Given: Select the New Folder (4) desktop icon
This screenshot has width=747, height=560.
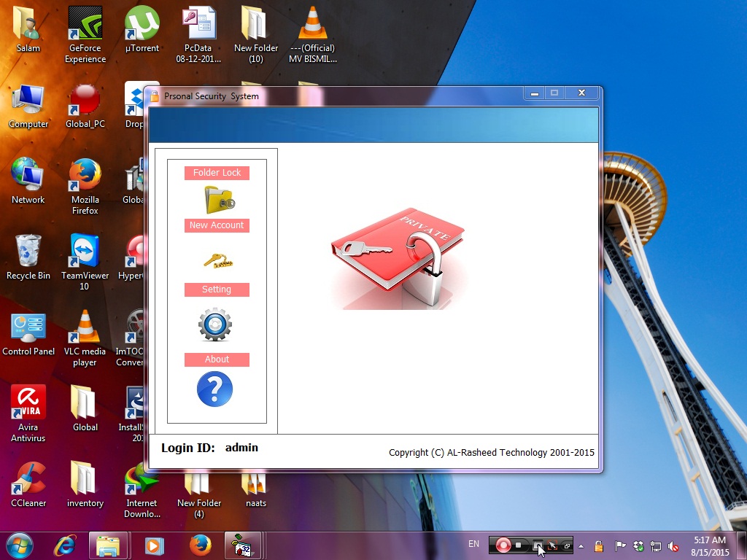Looking at the screenshot, I should [198, 495].
